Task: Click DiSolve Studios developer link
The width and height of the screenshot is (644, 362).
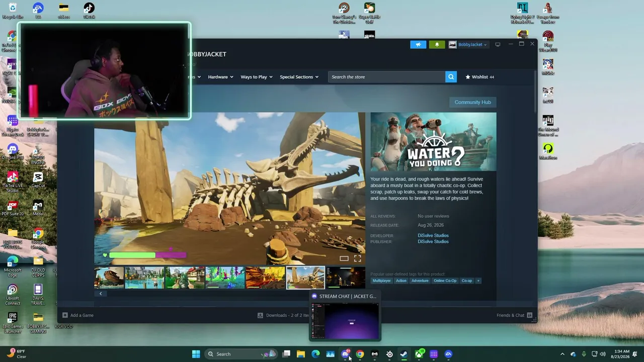Action: (433, 235)
